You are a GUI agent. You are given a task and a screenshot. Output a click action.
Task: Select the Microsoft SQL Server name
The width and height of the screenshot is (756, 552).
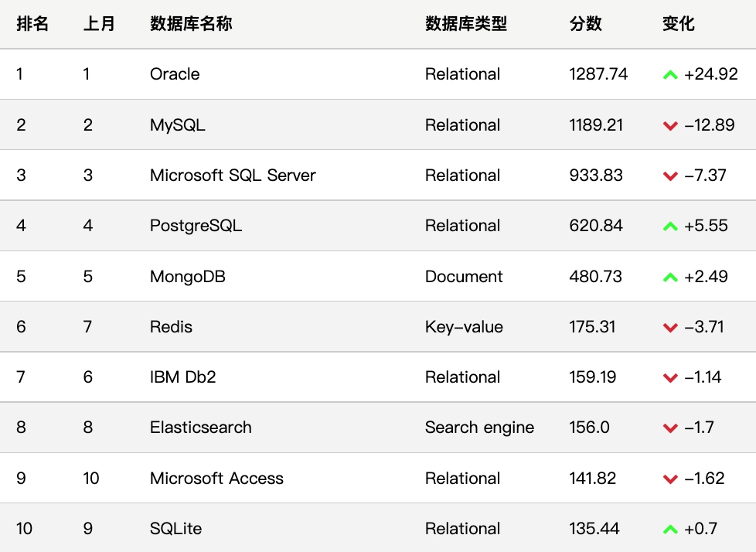[x=233, y=175]
